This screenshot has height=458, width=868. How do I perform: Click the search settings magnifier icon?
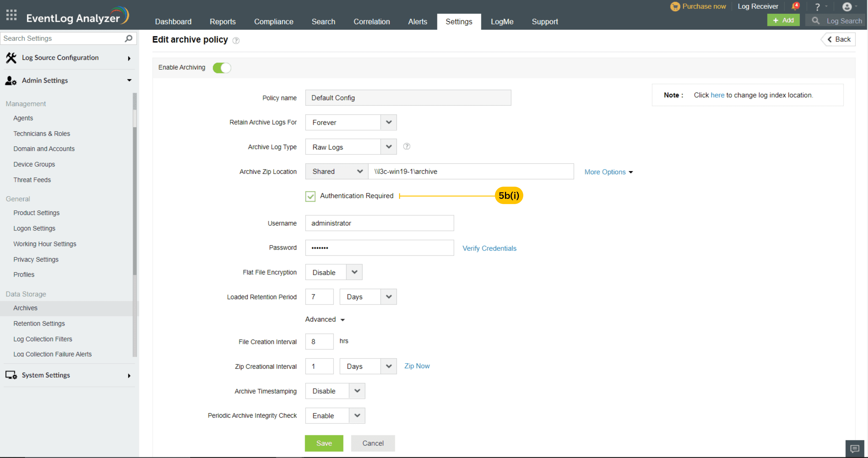click(128, 38)
